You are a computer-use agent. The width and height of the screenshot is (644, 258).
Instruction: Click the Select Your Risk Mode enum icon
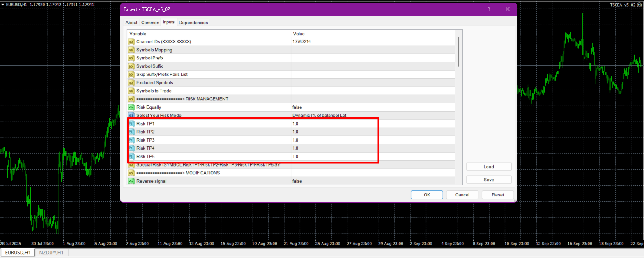[131, 116]
